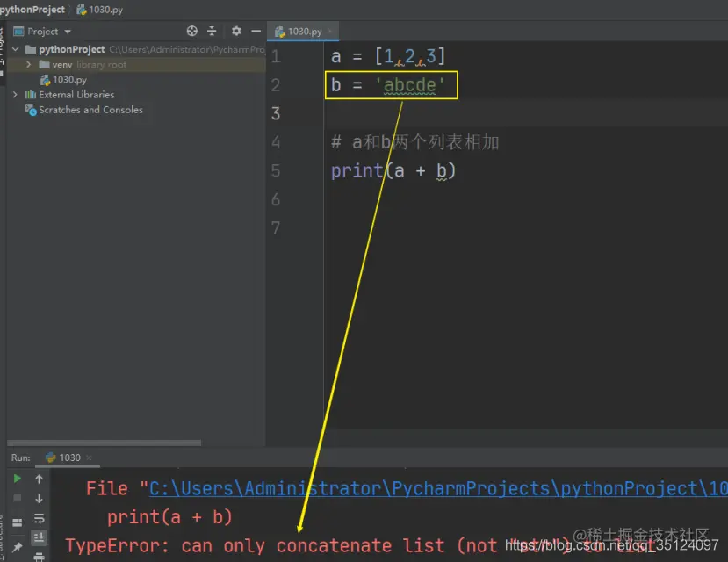Click the collapse all icon in Project panel

[212, 31]
